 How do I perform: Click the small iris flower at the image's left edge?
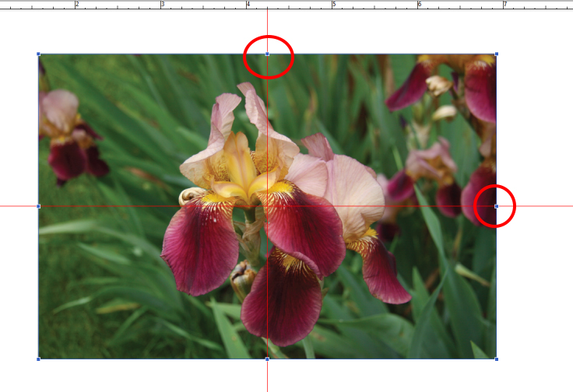(69, 136)
